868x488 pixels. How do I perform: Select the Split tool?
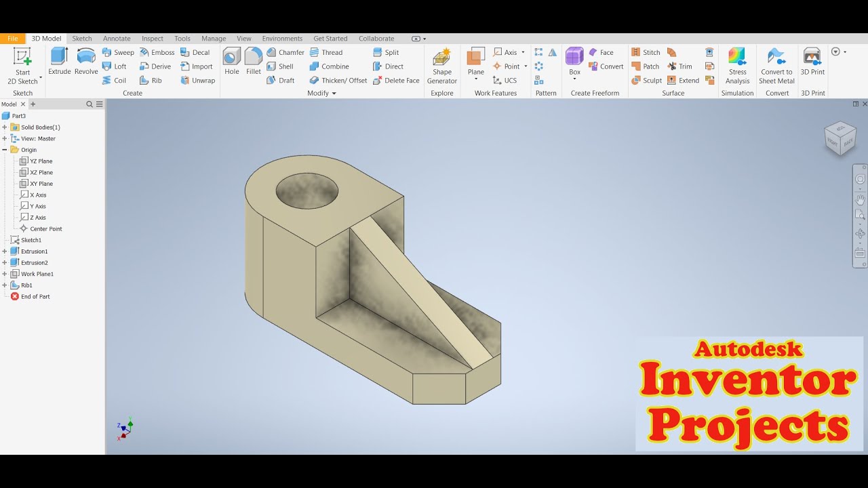(386, 52)
